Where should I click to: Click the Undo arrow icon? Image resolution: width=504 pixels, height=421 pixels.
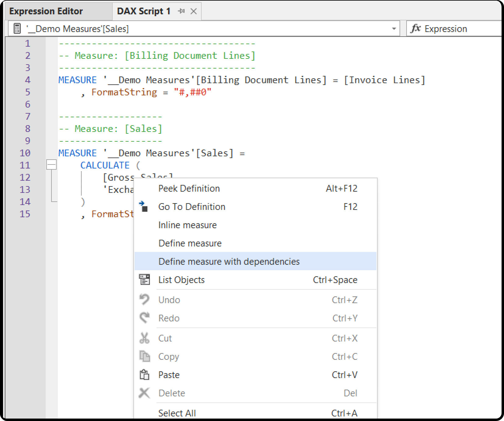click(x=144, y=299)
